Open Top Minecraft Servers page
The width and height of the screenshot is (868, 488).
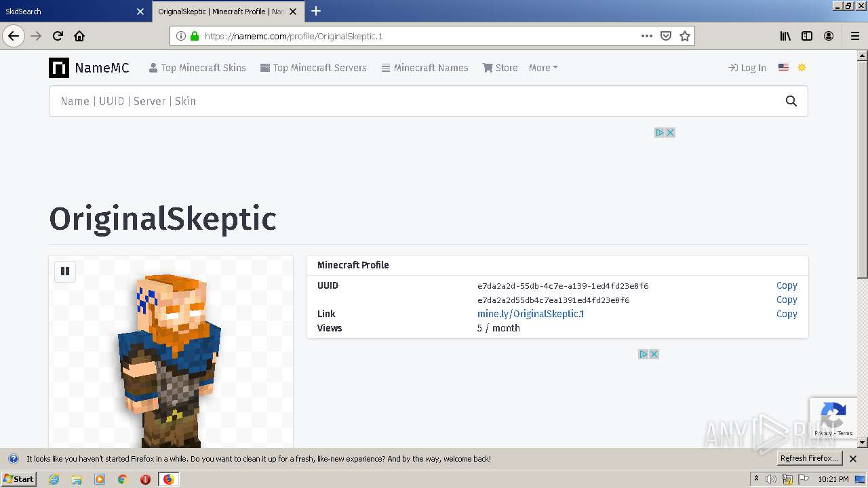point(313,68)
